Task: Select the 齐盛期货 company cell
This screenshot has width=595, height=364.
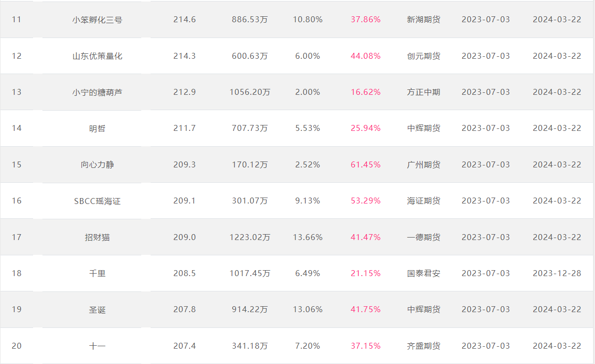Action: click(424, 346)
